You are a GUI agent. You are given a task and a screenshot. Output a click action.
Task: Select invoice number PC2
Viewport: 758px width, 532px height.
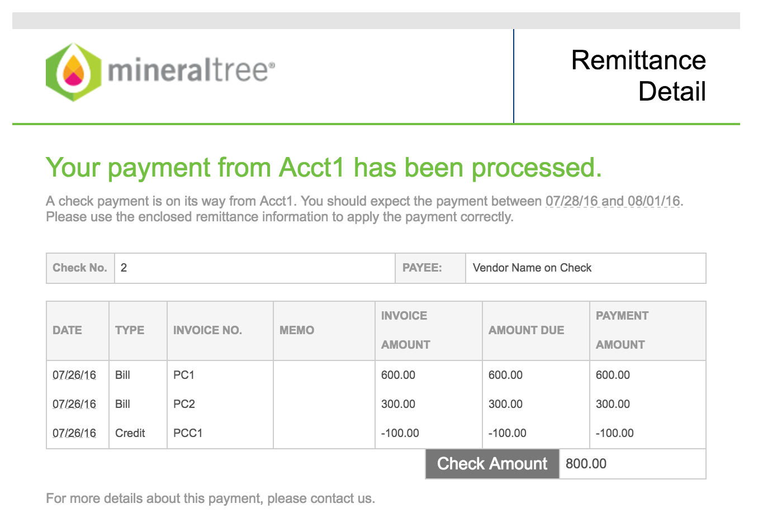184,404
